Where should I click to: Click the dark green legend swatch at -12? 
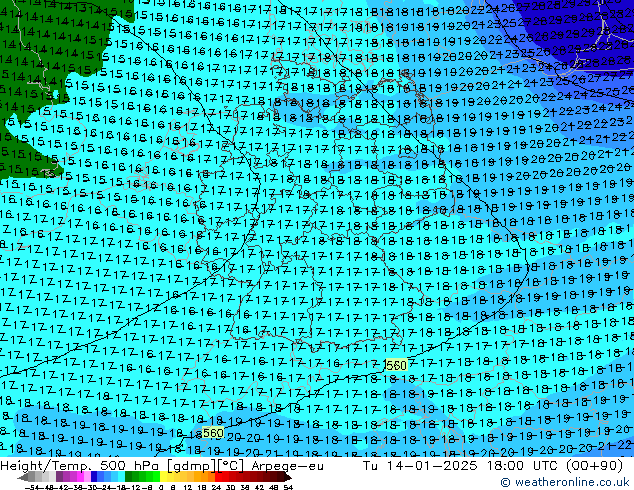coord(129,476)
